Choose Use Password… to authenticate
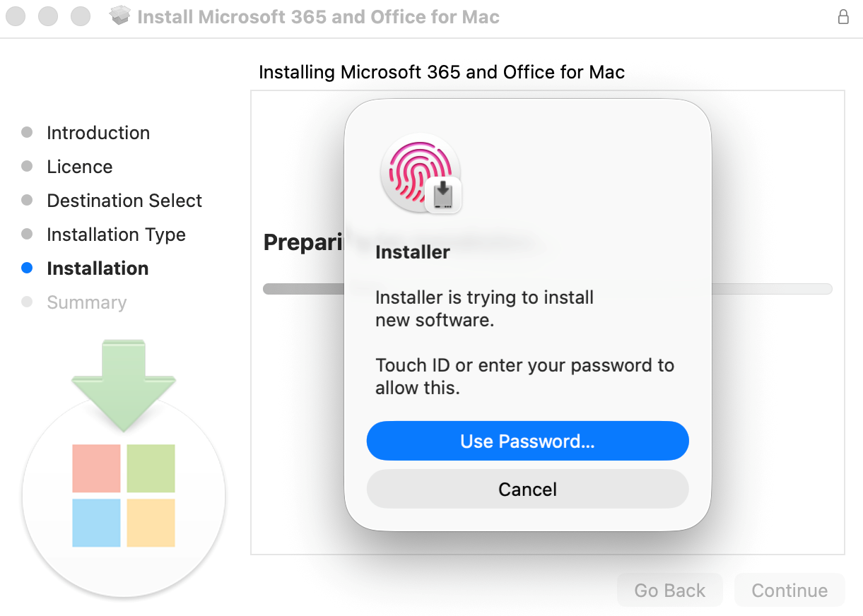Viewport: 863px width, 616px height. point(527,442)
